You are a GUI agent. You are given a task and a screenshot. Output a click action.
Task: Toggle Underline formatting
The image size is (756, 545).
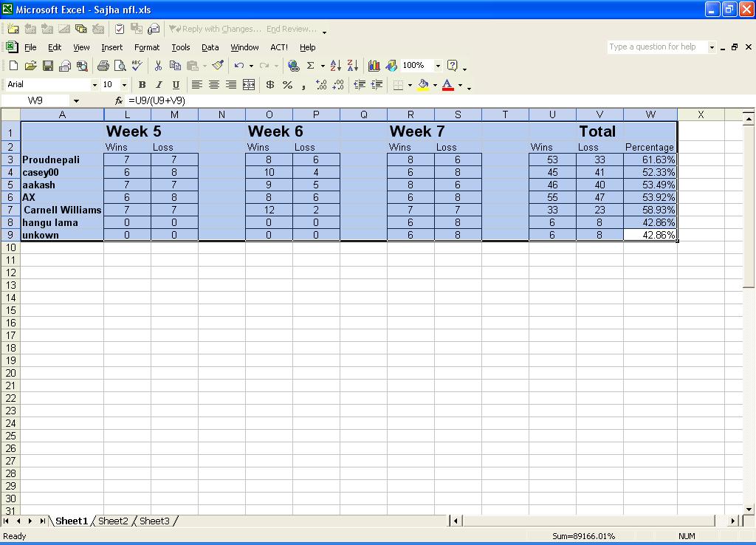176,85
